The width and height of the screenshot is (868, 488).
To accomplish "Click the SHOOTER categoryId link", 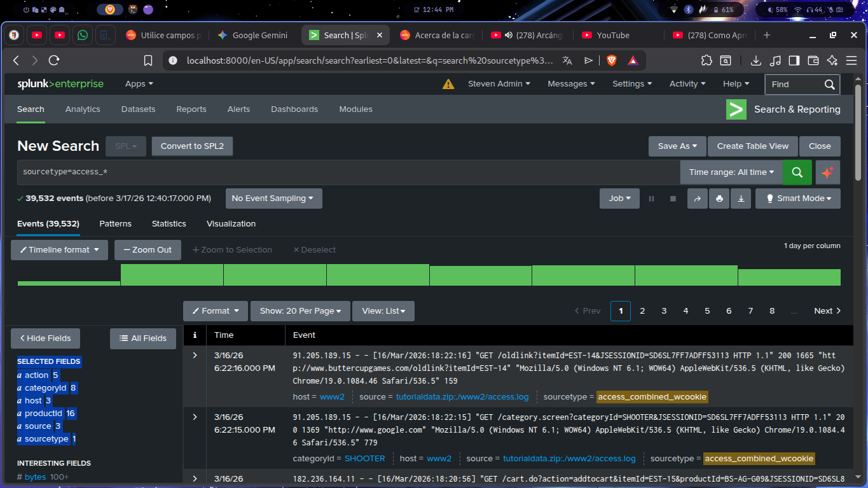I will coord(364,459).
